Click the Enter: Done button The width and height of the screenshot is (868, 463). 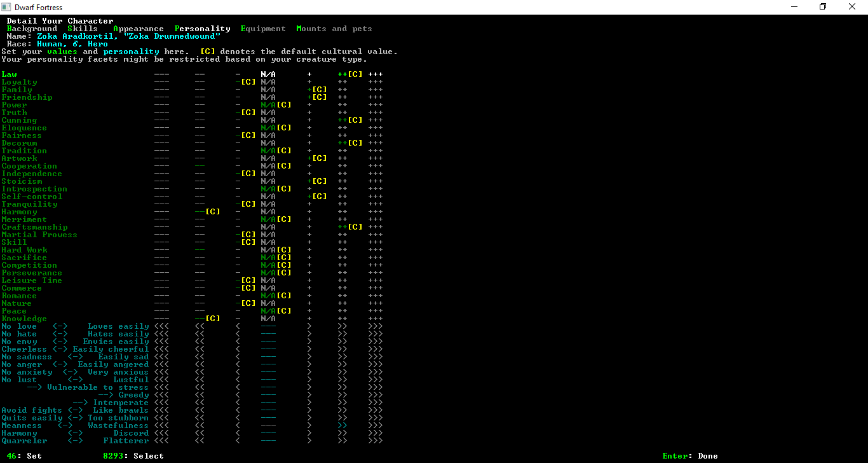[x=690, y=456]
